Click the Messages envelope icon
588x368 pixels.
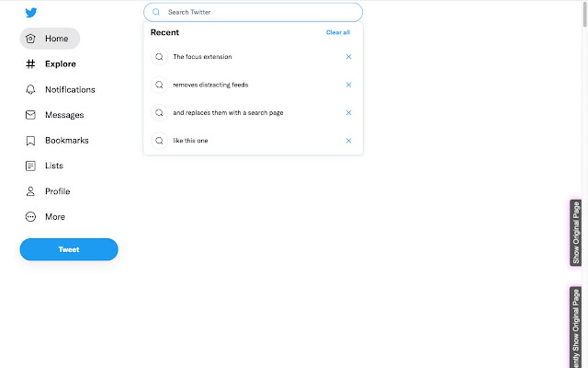[x=31, y=115]
